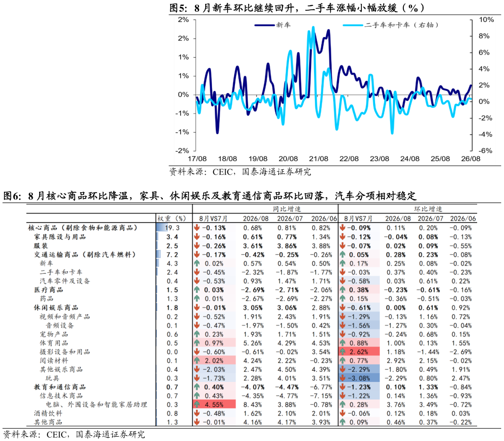Screen dimensions: 504x441
Task: Select the up arrow beside 0.88%
Action: point(342,343)
